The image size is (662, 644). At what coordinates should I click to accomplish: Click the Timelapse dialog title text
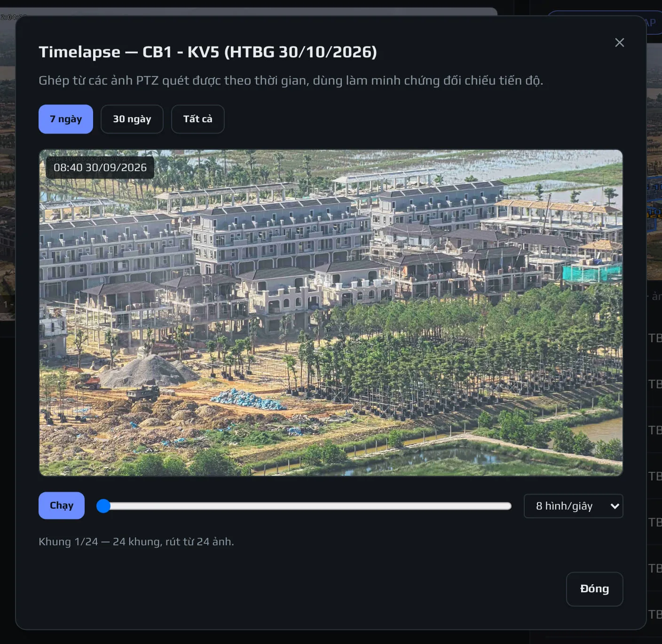(x=208, y=52)
